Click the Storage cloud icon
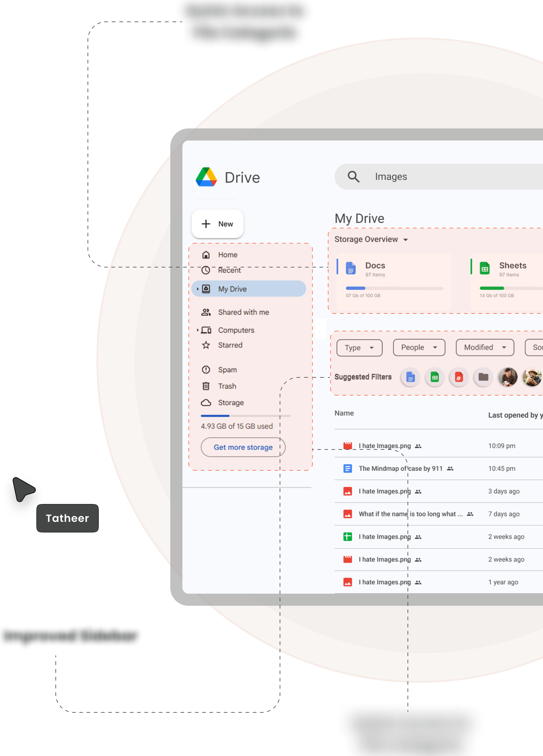This screenshot has width=543, height=756. tap(206, 403)
